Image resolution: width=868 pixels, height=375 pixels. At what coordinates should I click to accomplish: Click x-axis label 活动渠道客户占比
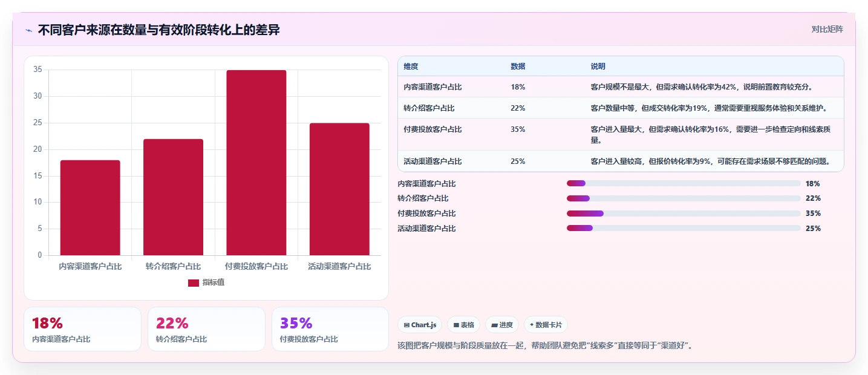pos(339,266)
